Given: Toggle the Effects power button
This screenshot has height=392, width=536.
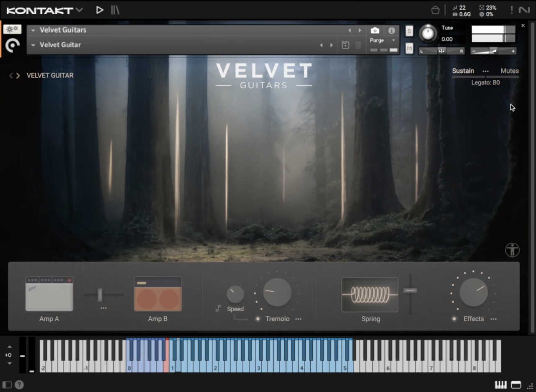Looking at the screenshot, I should point(454,319).
